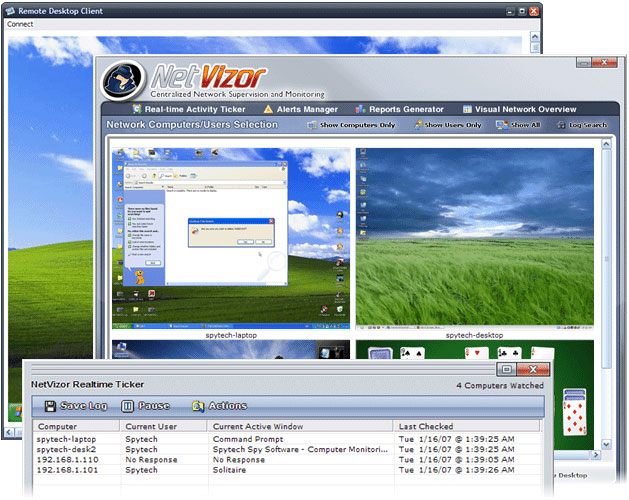Image resolution: width=629 pixels, height=500 pixels.
Task: Minimize the NetVizor main window
Action: [x=584, y=63]
